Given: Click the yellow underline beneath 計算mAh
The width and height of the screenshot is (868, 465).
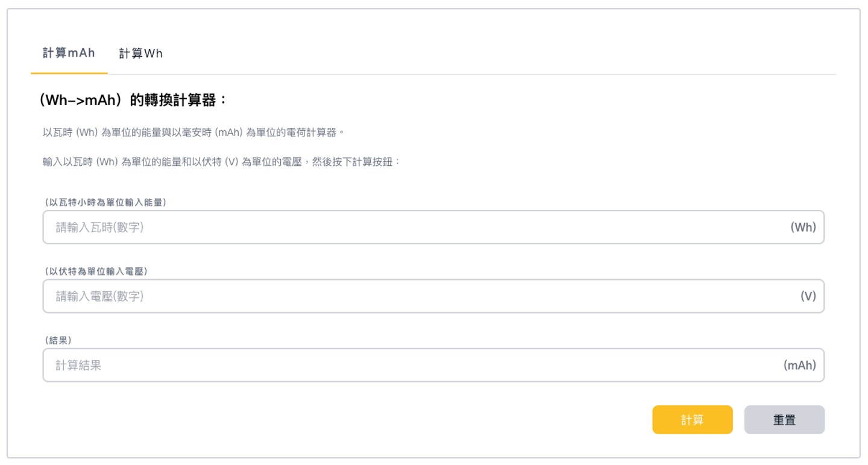Looking at the screenshot, I should [x=69, y=73].
